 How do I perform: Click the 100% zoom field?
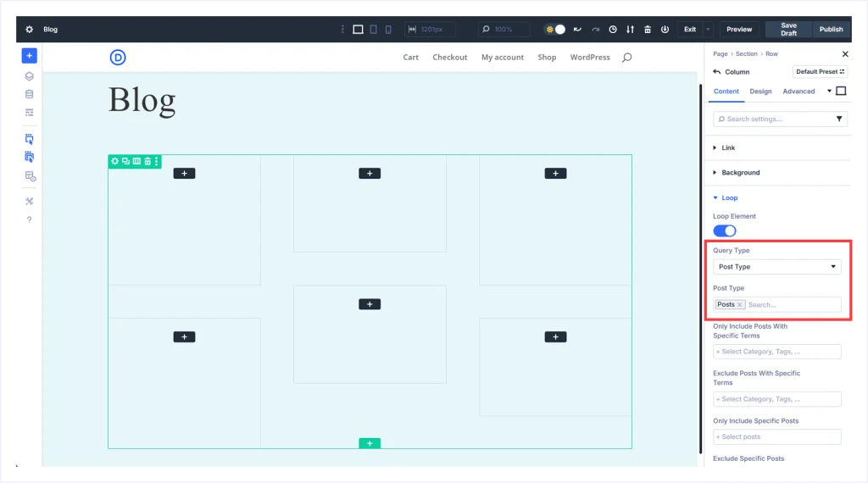(504, 30)
